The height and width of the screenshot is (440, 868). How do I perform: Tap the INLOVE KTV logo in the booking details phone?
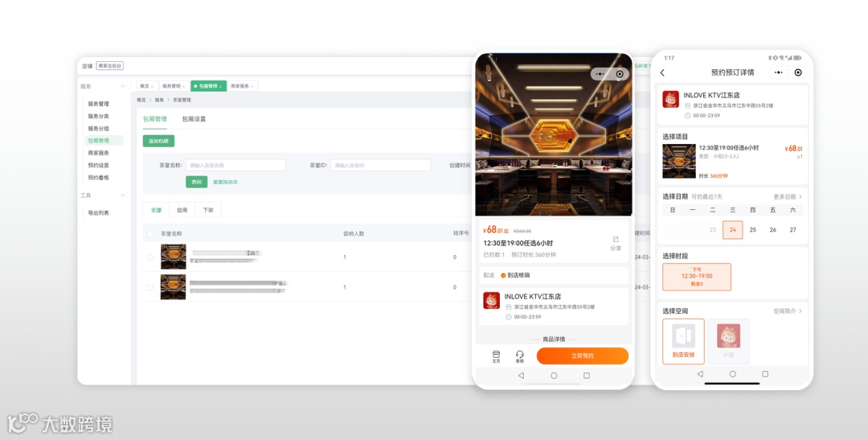click(x=671, y=99)
